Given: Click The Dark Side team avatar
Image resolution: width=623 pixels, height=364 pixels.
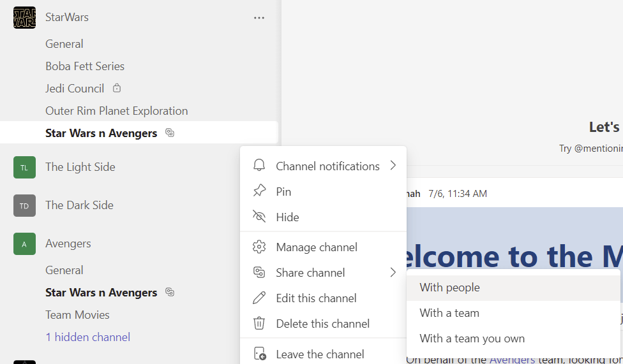Looking at the screenshot, I should point(24,206).
